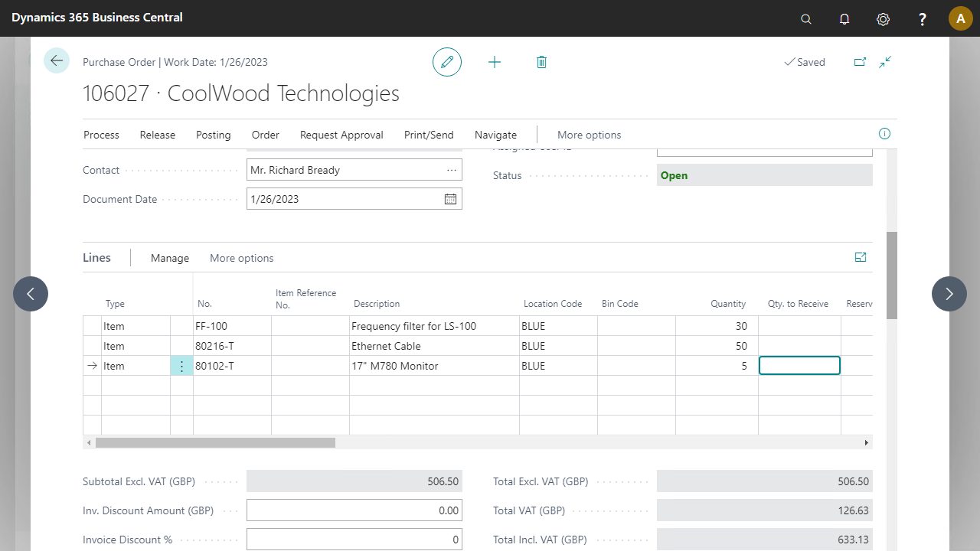The height and width of the screenshot is (551, 980).
Task: Delete the purchase order with trash icon
Action: [541, 62]
